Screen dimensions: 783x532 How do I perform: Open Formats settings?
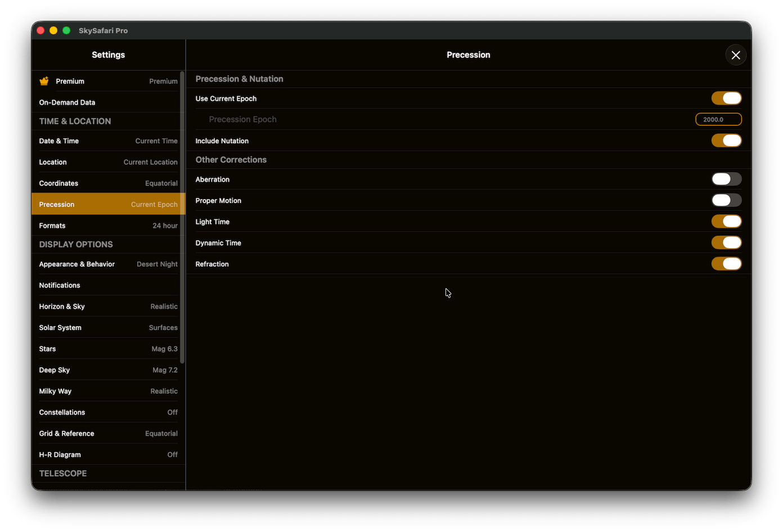tap(108, 226)
